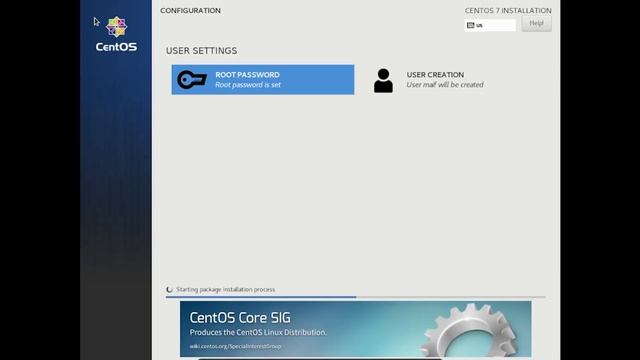Click the user silhouette icon
Screen dimensions: 640x360
click(x=383, y=80)
